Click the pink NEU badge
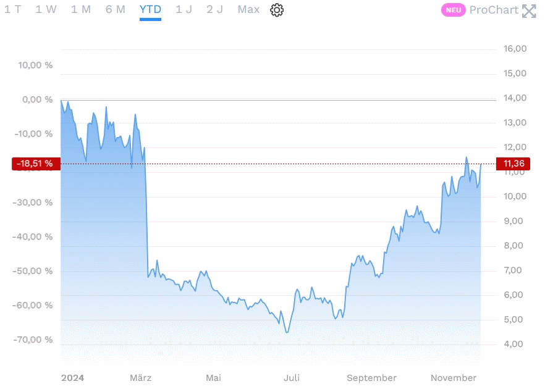Screen dimensions: 545x392 [x=454, y=10]
